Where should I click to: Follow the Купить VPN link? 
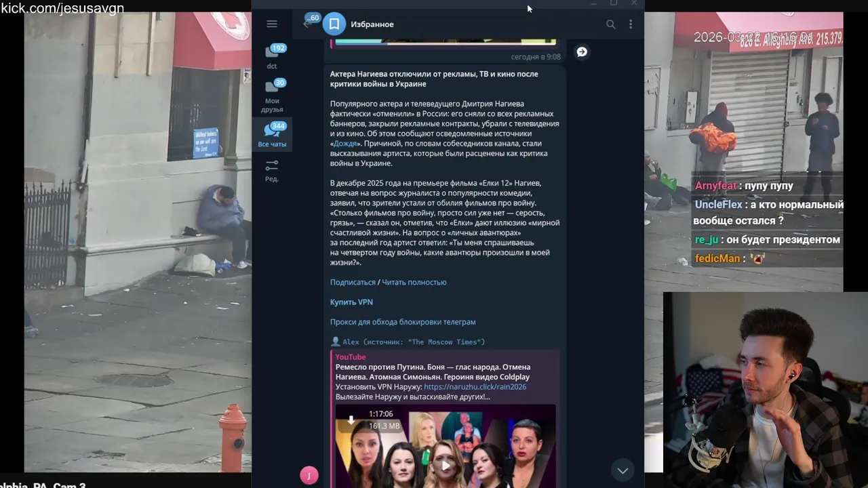pos(351,302)
